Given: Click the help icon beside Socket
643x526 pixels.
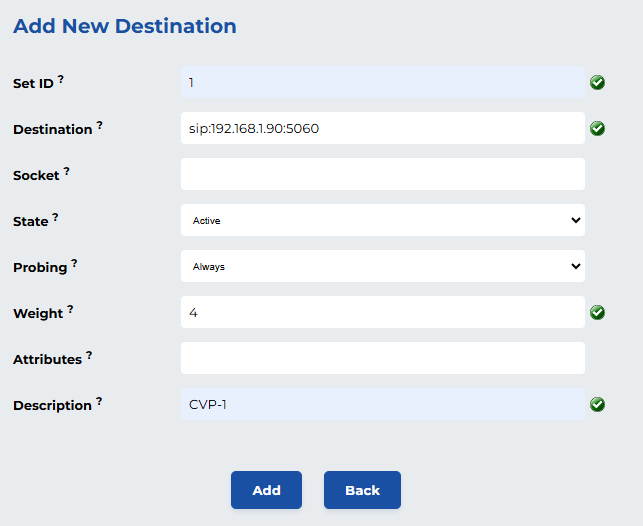Looking at the screenshot, I should 67,171.
